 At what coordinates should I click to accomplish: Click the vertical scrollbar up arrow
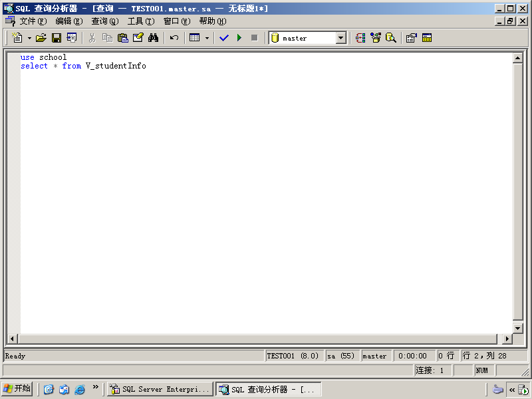pyautogui.click(x=518, y=58)
